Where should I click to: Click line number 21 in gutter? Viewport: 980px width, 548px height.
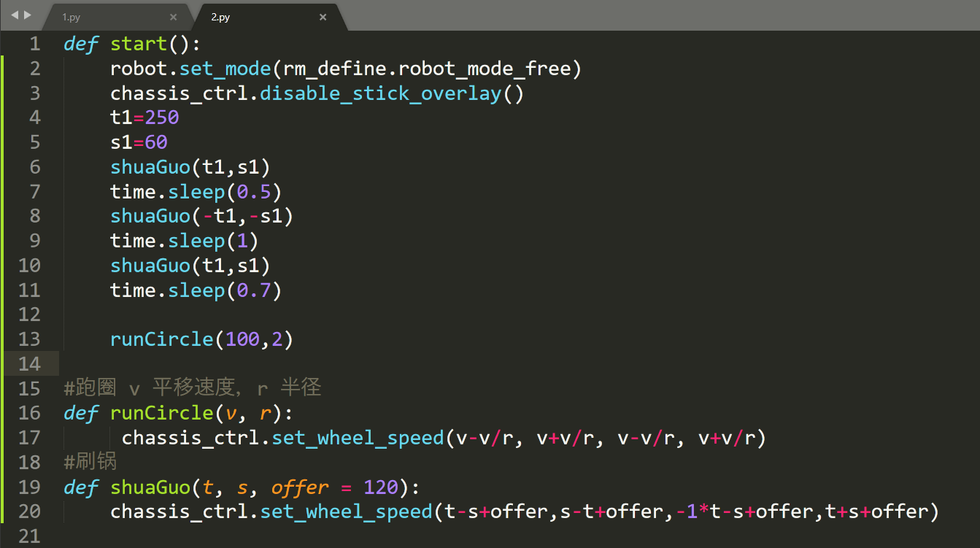pos(29,536)
